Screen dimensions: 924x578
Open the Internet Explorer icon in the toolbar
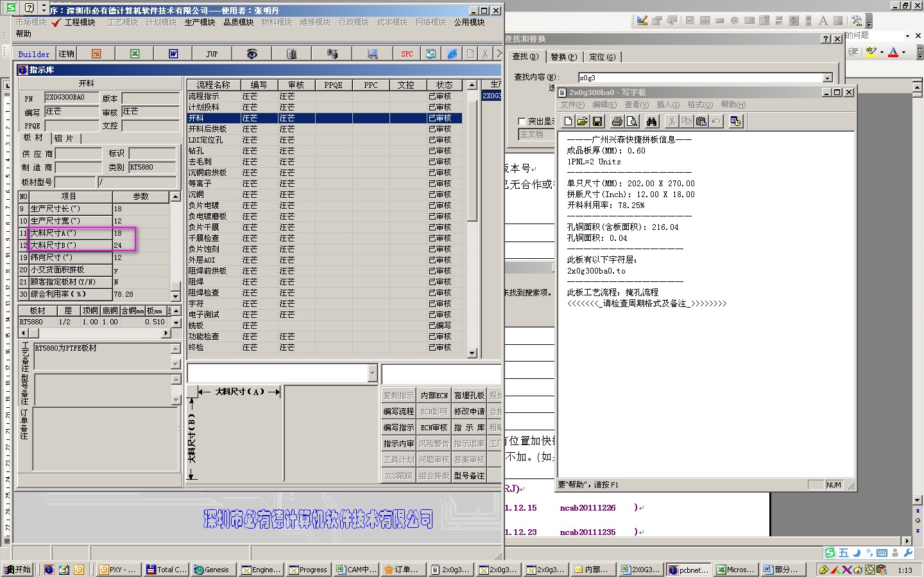tap(452, 54)
